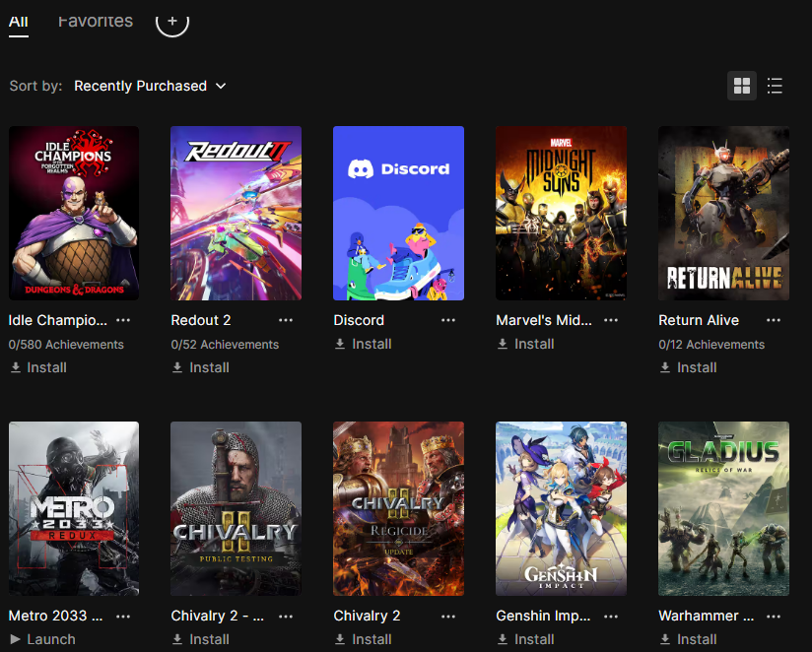Click the Idle Champio... title text
The width and height of the screenshot is (812, 652).
[58, 320]
